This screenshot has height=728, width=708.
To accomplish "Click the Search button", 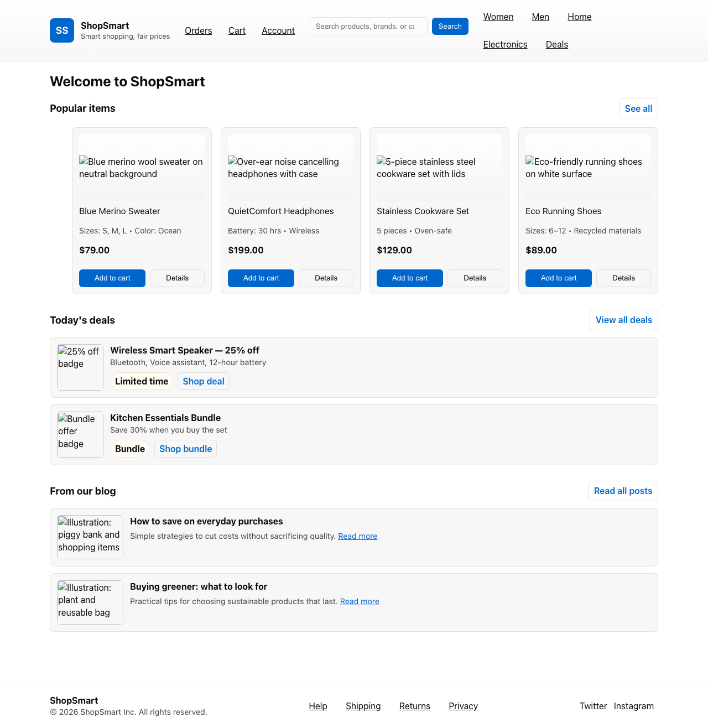I will point(450,26).
